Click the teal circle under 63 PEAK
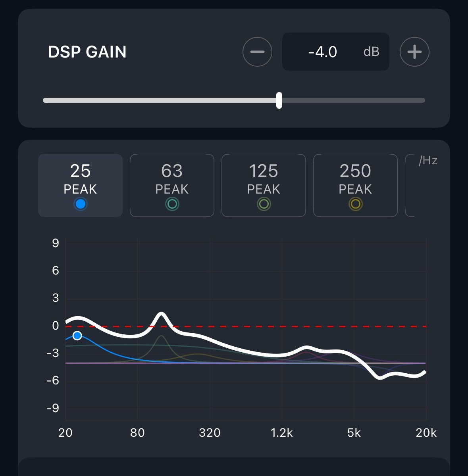 tap(172, 204)
